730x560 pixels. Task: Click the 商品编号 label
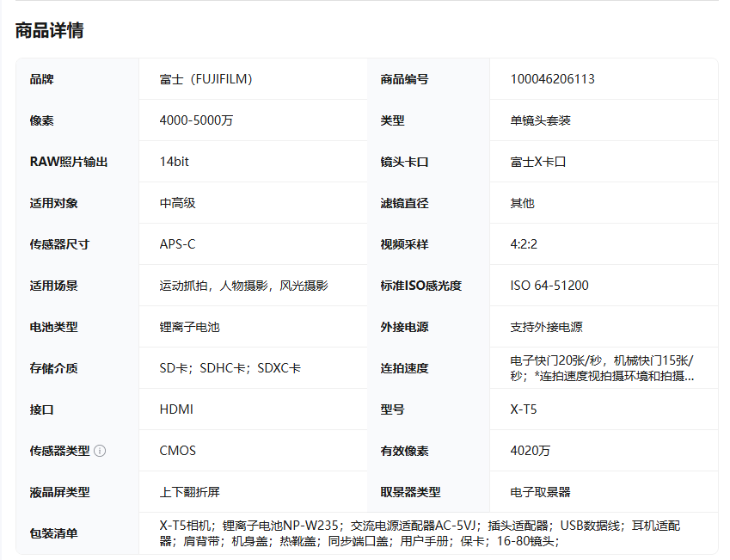tap(405, 79)
